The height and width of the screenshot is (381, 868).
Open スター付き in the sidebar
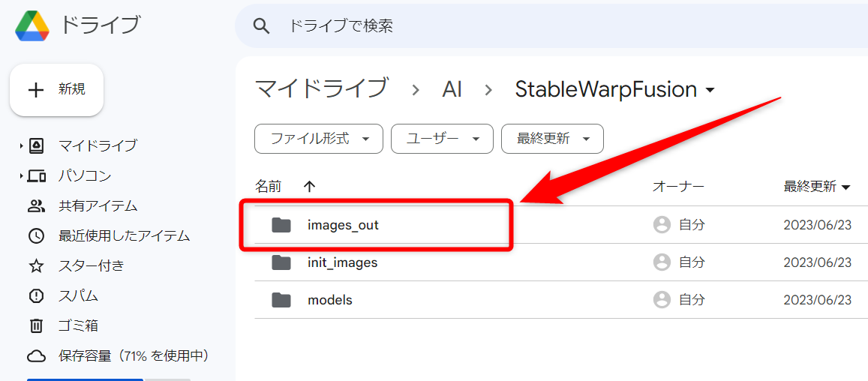(x=92, y=265)
